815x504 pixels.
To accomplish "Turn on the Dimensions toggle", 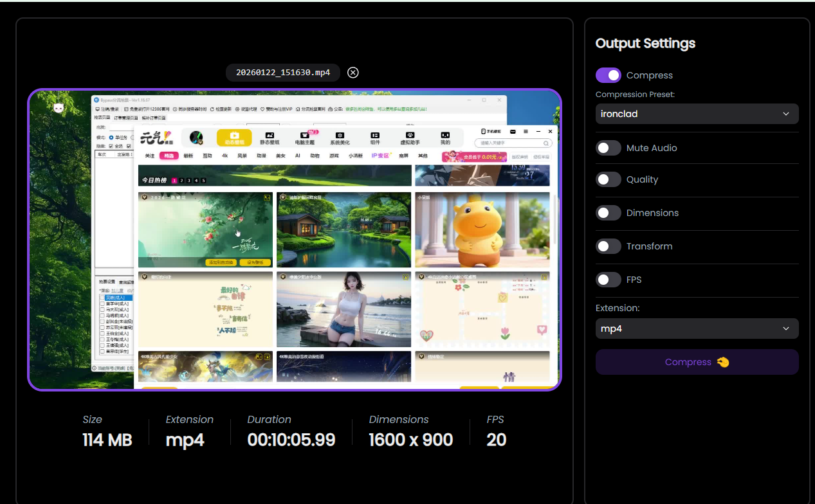I will (608, 213).
